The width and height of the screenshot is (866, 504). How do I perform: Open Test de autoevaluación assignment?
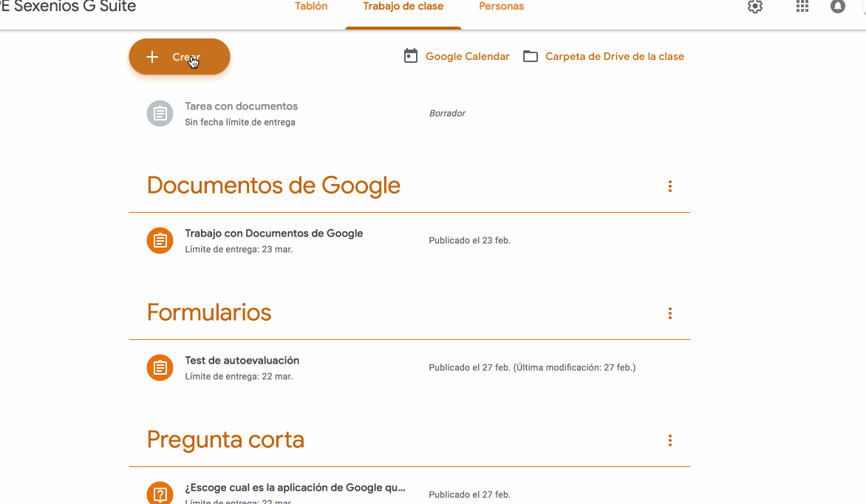tap(242, 361)
